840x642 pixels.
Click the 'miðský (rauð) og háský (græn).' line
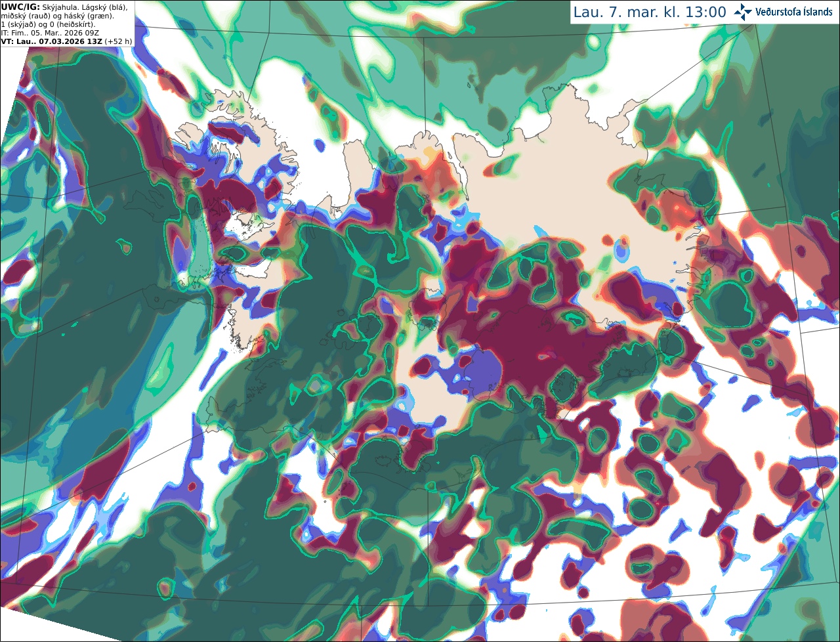click(57, 16)
